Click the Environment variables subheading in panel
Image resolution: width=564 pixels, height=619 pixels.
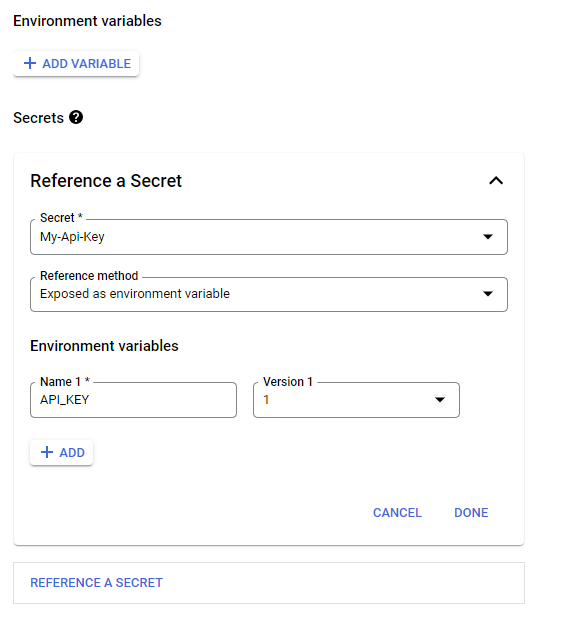tap(104, 346)
